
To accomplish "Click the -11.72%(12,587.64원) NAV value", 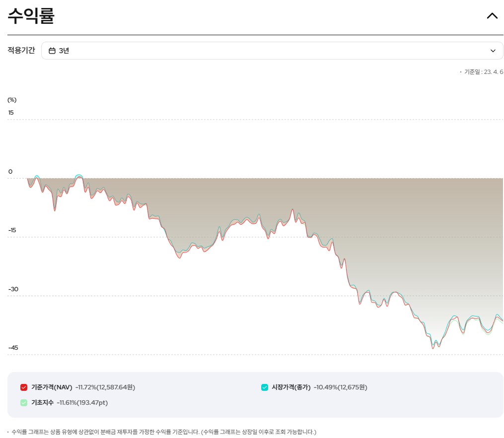I will pos(105,387).
